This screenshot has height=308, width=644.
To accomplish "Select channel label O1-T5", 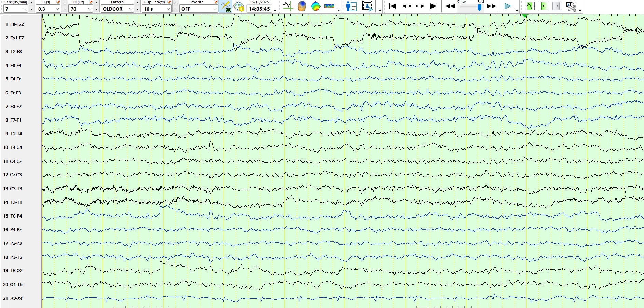I will pyautogui.click(x=16, y=284).
